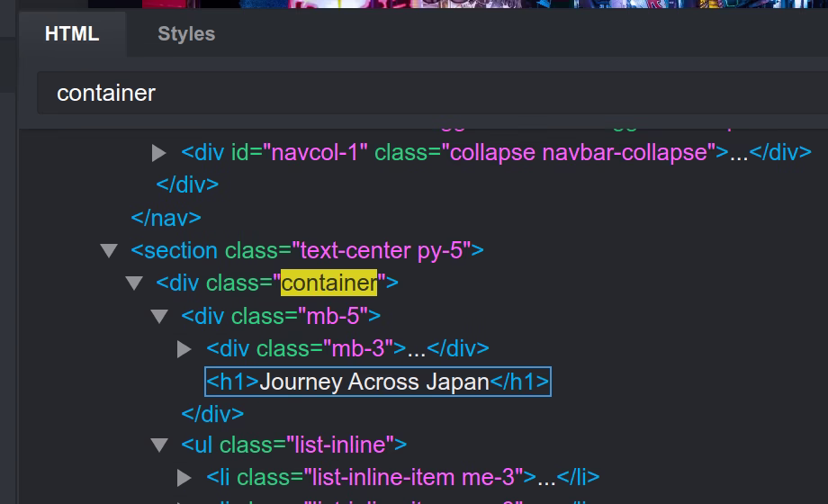Select the div id navcol-1 line
Viewport: 828px width, 504px height.
click(x=496, y=152)
